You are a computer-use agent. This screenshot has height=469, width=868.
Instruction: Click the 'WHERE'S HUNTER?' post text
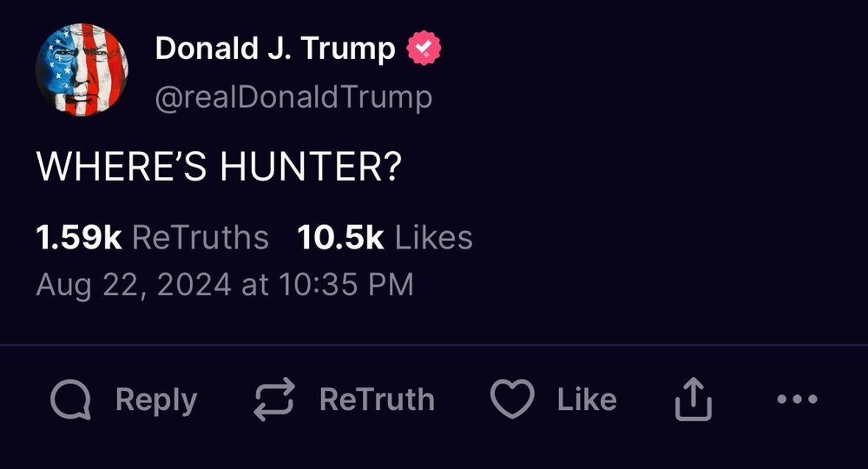click(x=219, y=167)
